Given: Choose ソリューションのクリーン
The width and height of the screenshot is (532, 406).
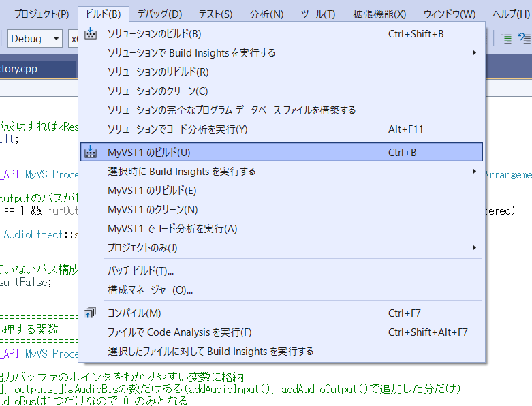Looking at the screenshot, I should (x=157, y=91).
